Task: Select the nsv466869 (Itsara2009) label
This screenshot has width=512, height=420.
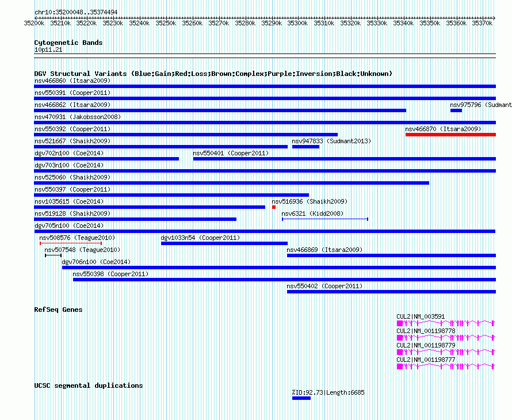Action: (x=324, y=250)
